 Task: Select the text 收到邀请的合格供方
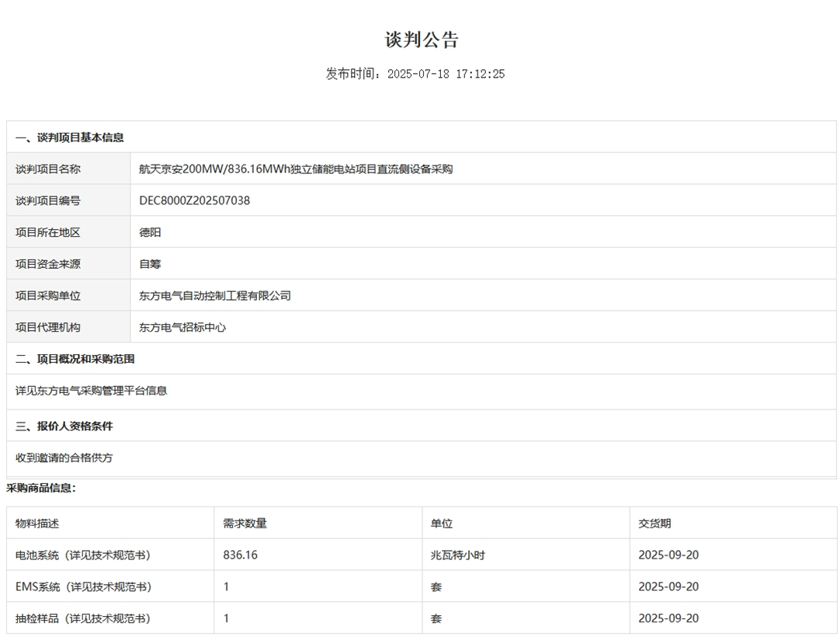click(x=64, y=458)
